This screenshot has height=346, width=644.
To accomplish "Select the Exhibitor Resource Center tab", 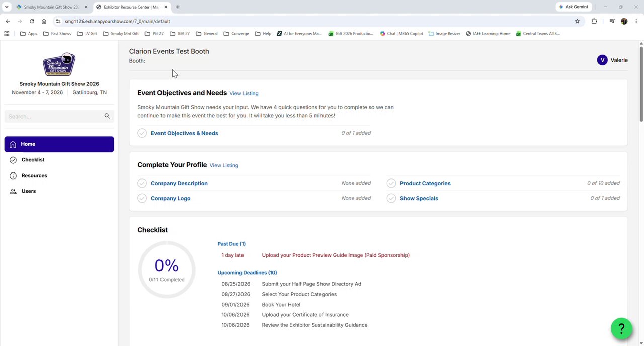I will click(x=132, y=7).
